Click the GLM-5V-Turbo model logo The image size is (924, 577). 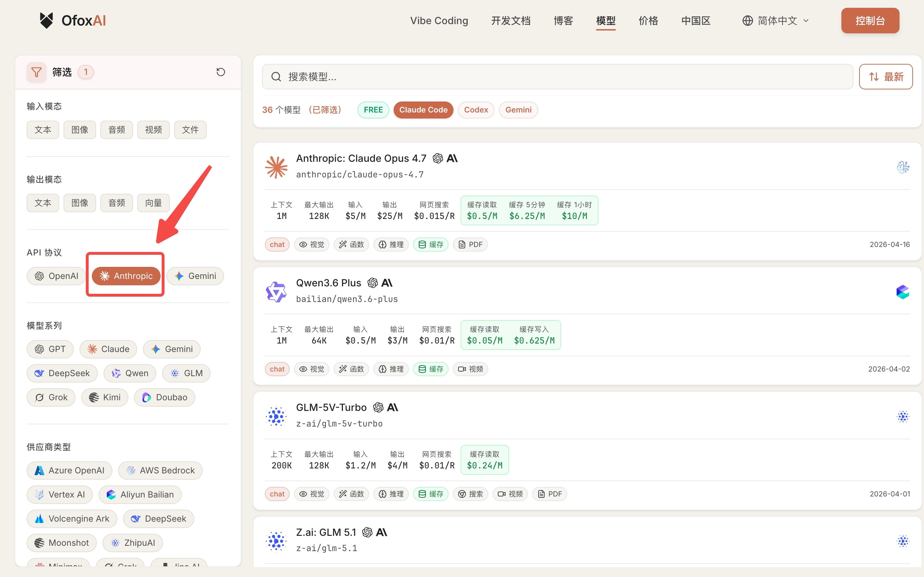point(276,416)
